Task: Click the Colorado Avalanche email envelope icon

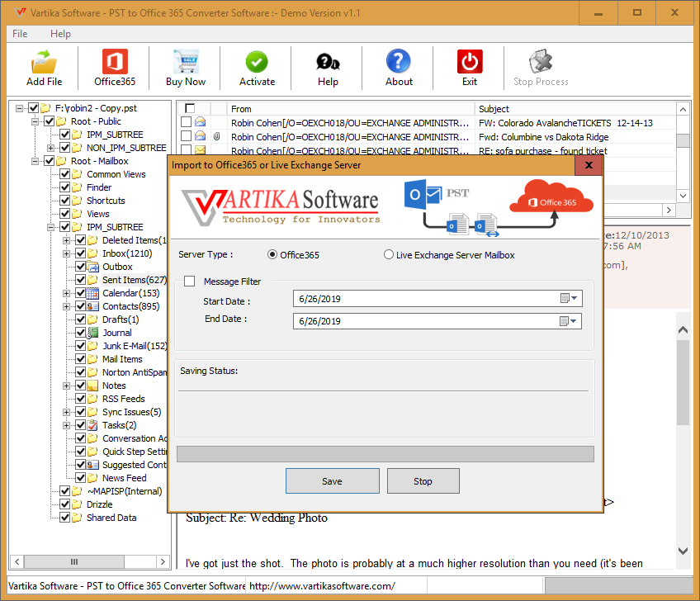Action: pyautogui.click(x=200, y=122)
